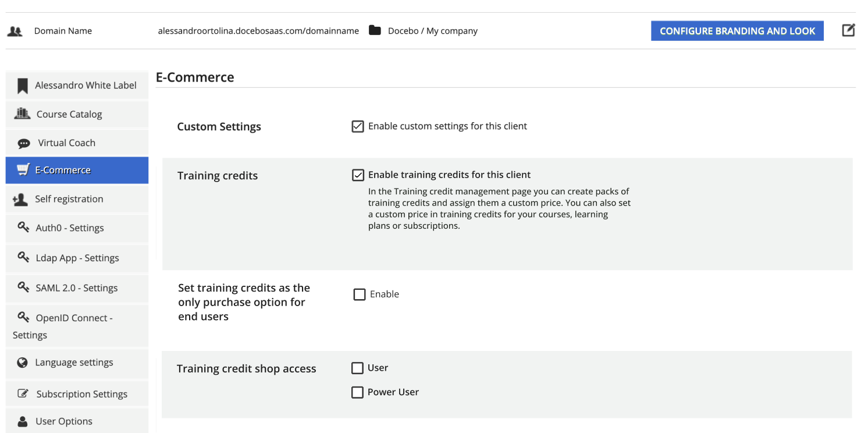Click the folder icon beside Docebo / My company
868x433 pixels.
375,30
